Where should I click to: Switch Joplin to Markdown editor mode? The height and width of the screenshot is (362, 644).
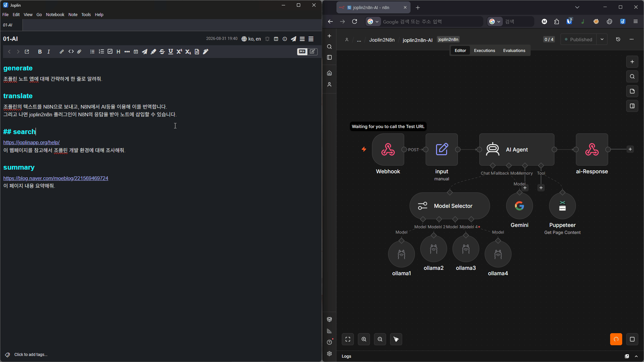click(x=302, y=52)
